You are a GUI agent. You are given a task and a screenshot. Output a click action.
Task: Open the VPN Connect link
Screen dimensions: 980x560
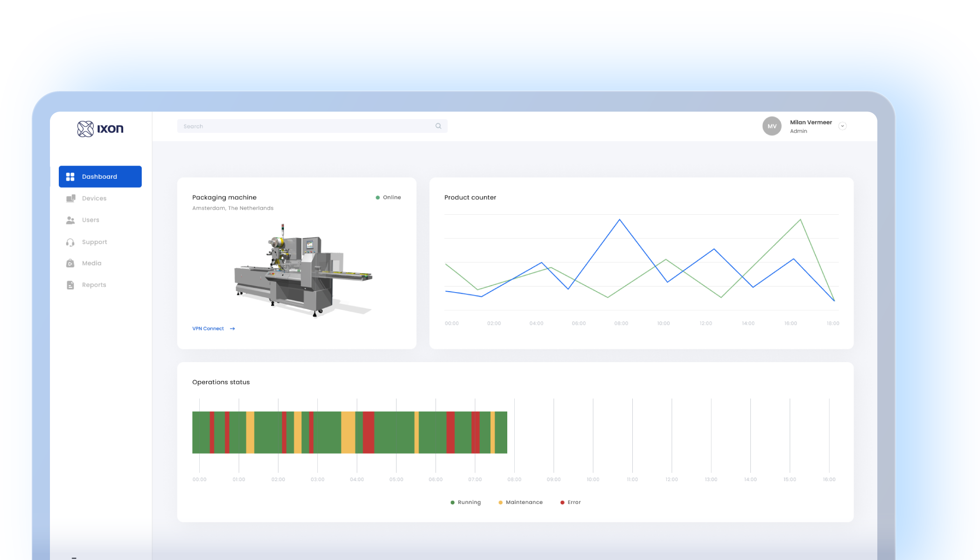pyautogui.click(x=208, y=329)
